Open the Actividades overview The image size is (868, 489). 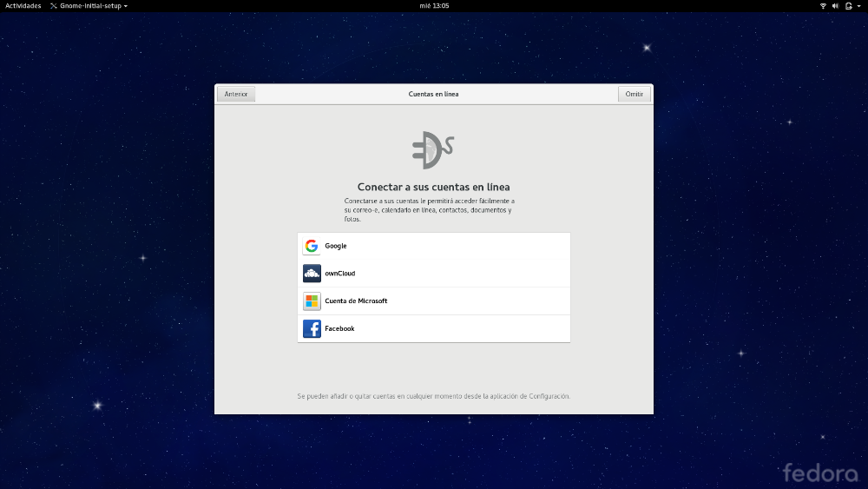tap(23, 6)
